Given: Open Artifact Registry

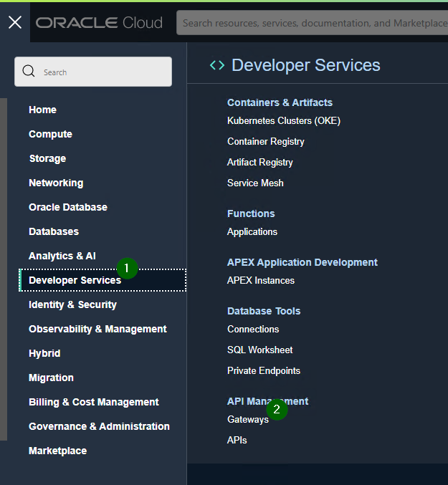Looking at the screenshot, I should 260,163.
